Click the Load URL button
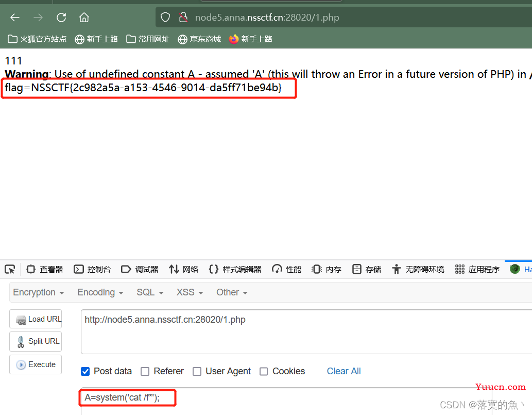The image size is (532, 415). point(36,319)
